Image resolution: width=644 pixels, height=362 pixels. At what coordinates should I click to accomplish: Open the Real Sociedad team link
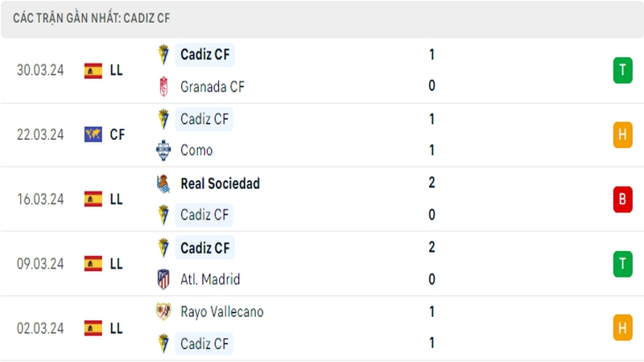pyautogui.click(x=220, y=183)
